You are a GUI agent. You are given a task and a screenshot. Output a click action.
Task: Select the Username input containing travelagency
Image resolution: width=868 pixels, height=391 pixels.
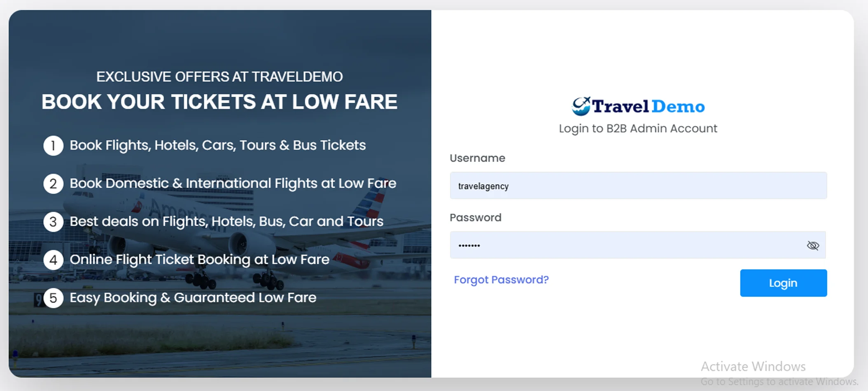pyautogui.click(x=638, y=186)
